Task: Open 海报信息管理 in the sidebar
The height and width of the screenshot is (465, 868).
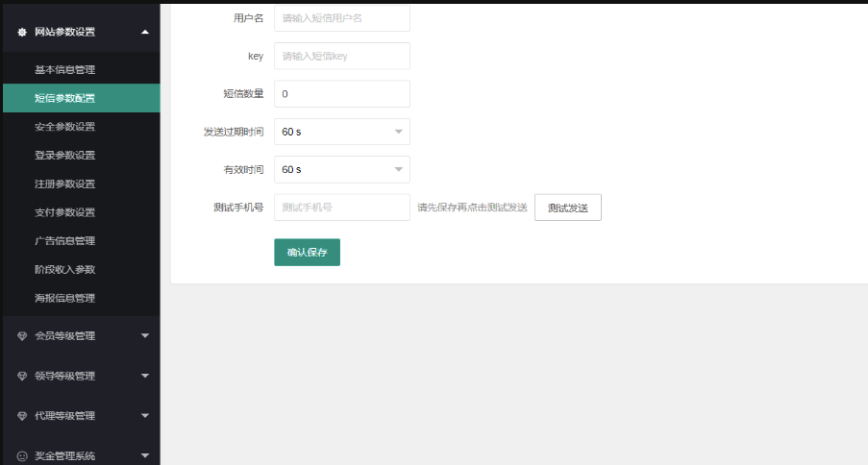Action: [x=64, y=298]
